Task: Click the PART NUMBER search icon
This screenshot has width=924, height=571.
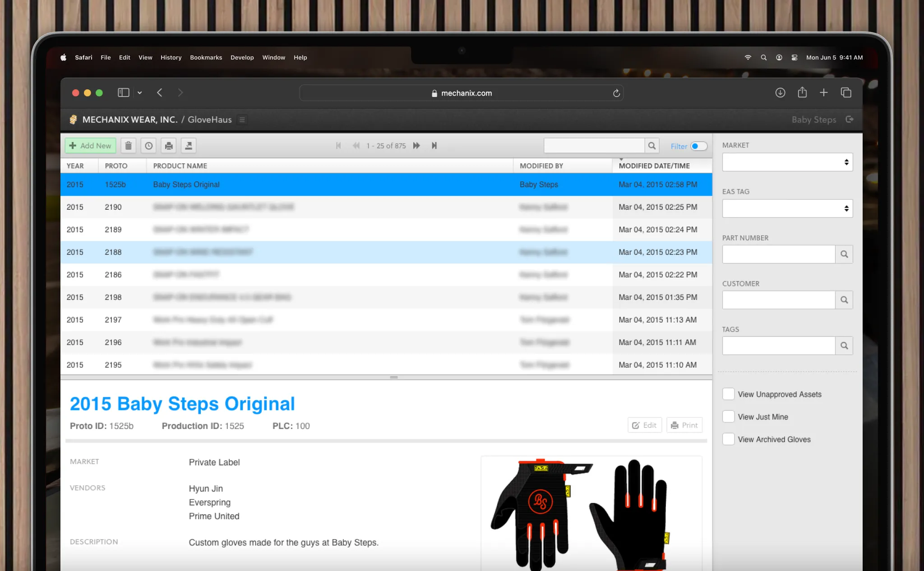Action: pyautogui.click(x=844, y=254)
